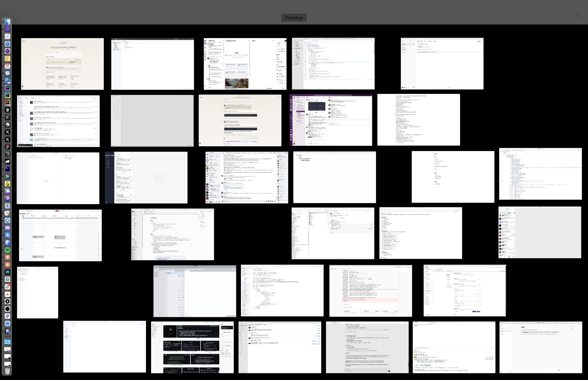Click the Xcode Beta dock icon
This screenshot has height=380, width=588.
(x=7, y=81)
